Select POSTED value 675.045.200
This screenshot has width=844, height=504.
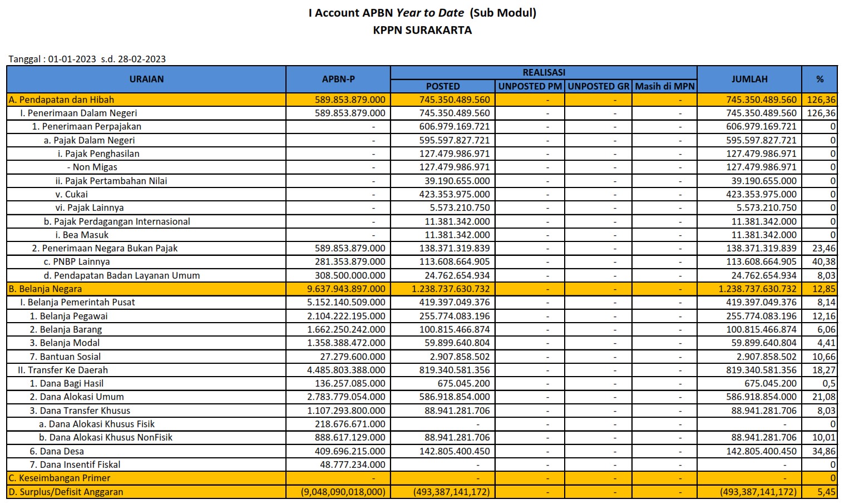coord(463,383)
